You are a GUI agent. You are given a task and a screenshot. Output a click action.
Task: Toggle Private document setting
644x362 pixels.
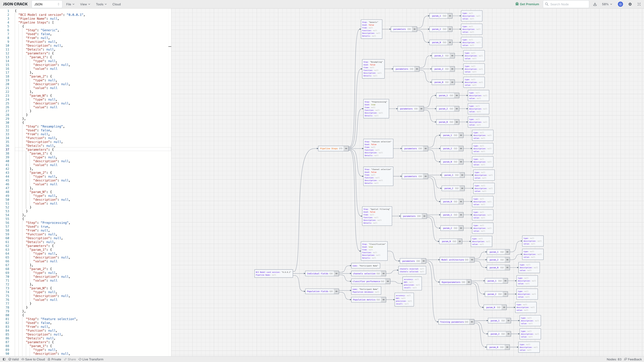coord(54,359)
